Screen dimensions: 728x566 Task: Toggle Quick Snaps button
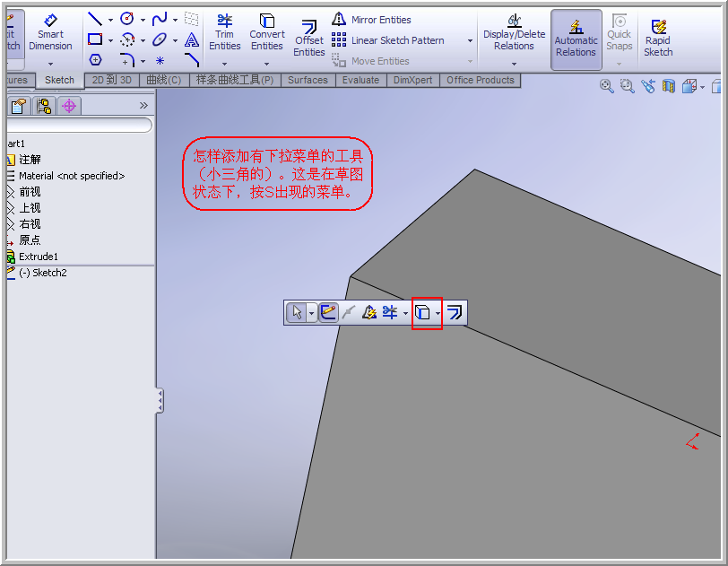tap(620, 32)
